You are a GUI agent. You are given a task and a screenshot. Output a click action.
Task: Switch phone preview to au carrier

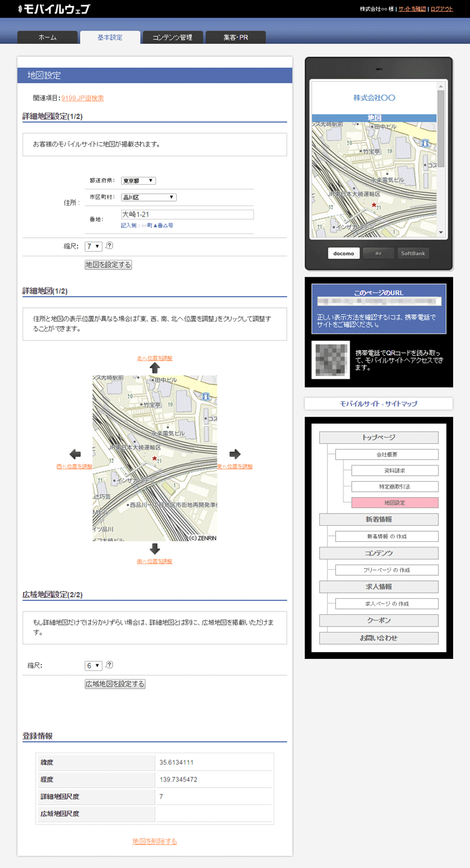379,254
